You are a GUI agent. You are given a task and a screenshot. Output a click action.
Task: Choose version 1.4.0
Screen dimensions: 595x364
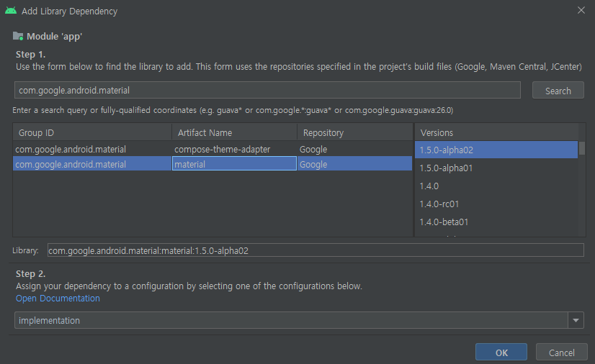pos(496,186)
